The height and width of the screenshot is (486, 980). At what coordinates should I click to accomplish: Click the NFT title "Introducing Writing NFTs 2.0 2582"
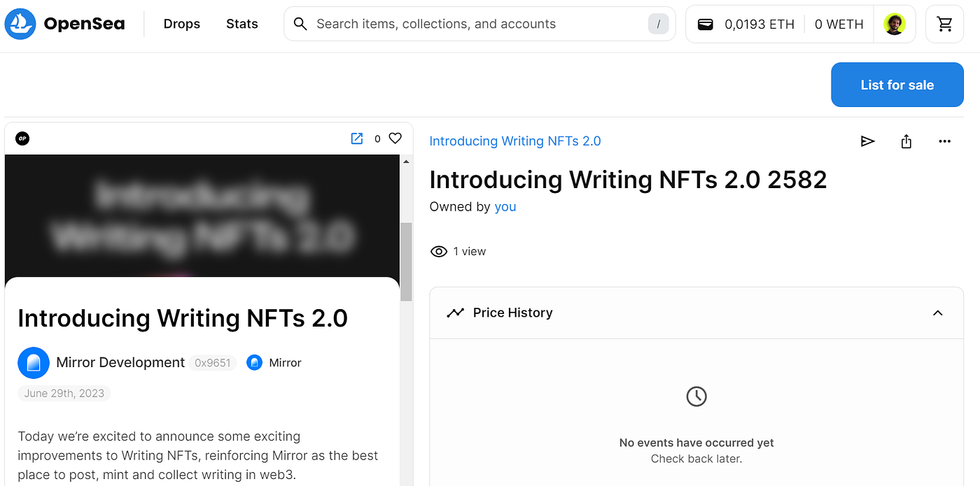(x=628, y=180)
